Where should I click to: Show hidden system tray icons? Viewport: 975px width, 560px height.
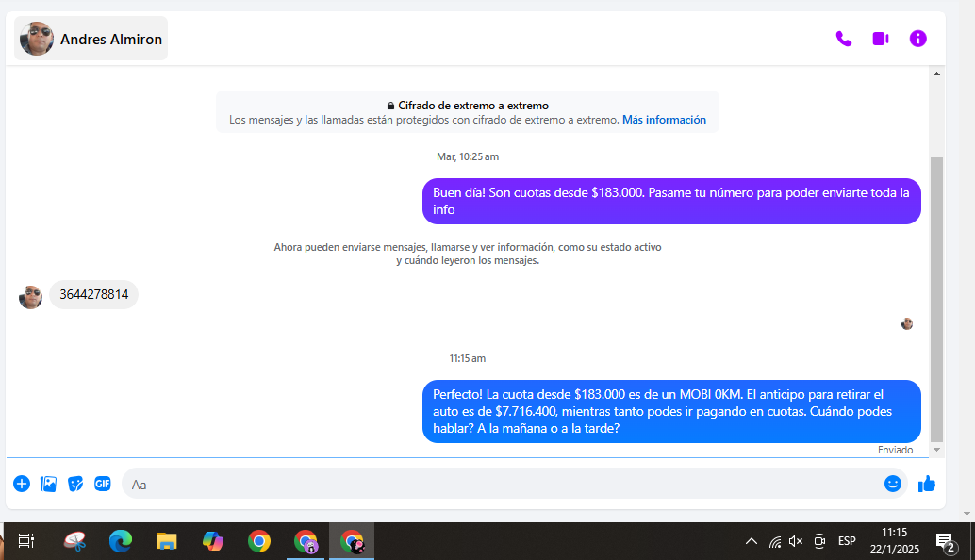click(x=752, y=541)
